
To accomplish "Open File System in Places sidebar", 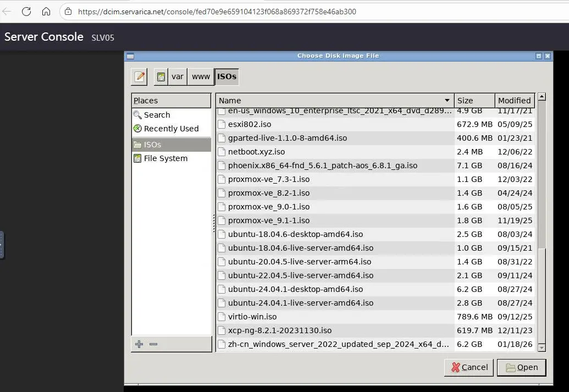I will pos(165,158).
